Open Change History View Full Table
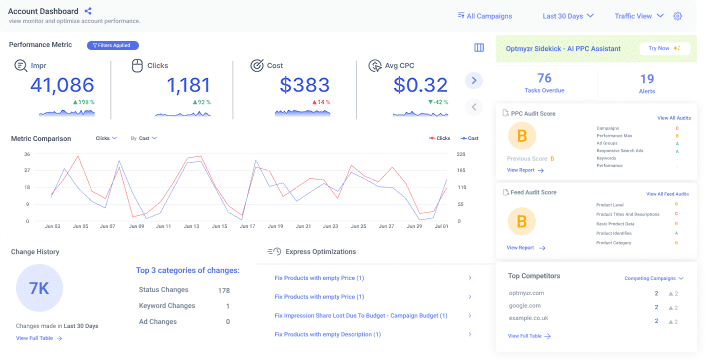 [39, 338]
